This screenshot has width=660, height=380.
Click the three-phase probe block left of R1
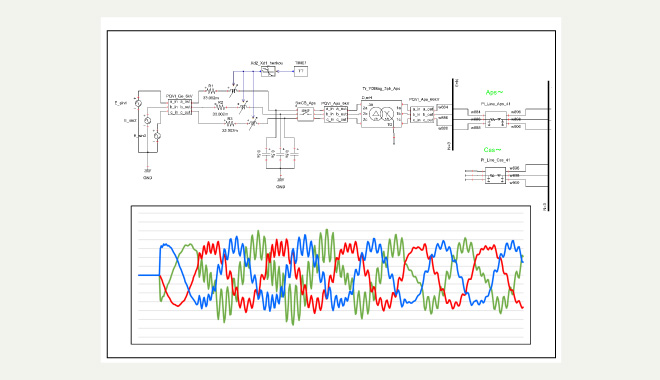click(180, 107)
